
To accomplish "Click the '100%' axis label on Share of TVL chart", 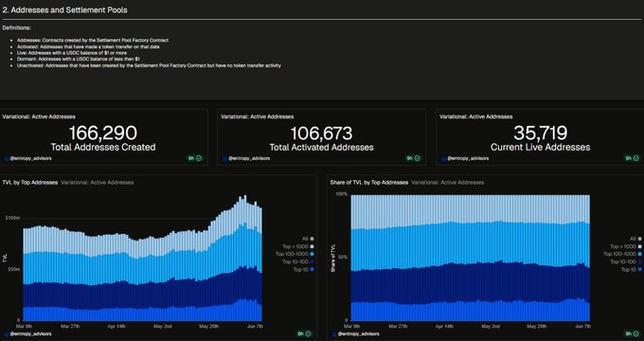I will [x=342, y=194].
